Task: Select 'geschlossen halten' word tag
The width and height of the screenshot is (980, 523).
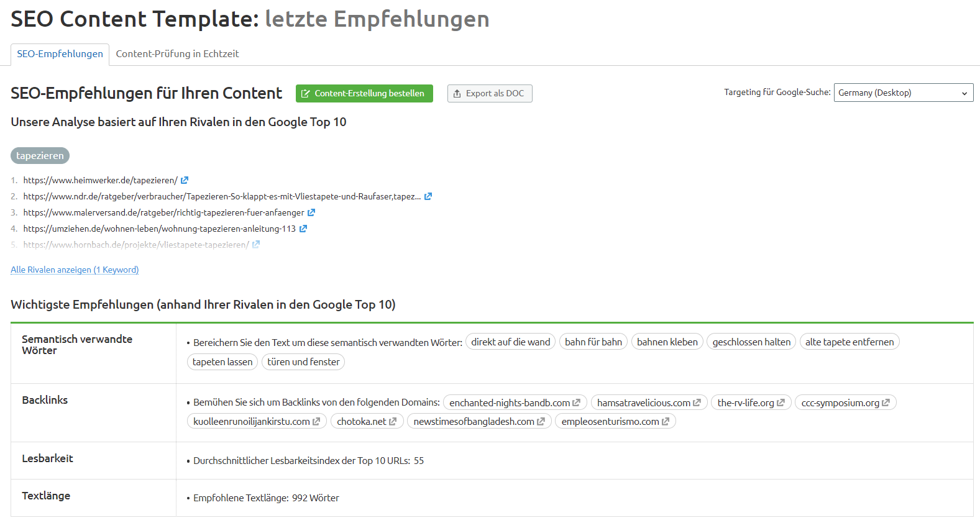Action: coord(751,342)
